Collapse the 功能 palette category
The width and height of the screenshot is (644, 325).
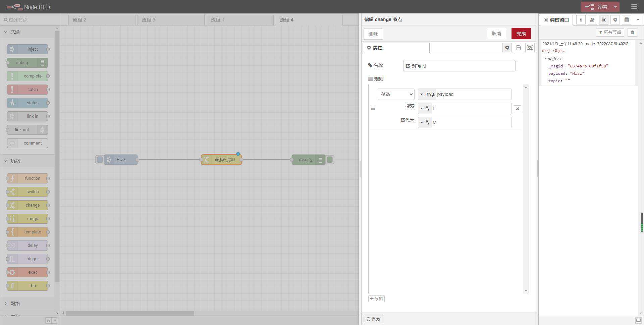(27, 161)
